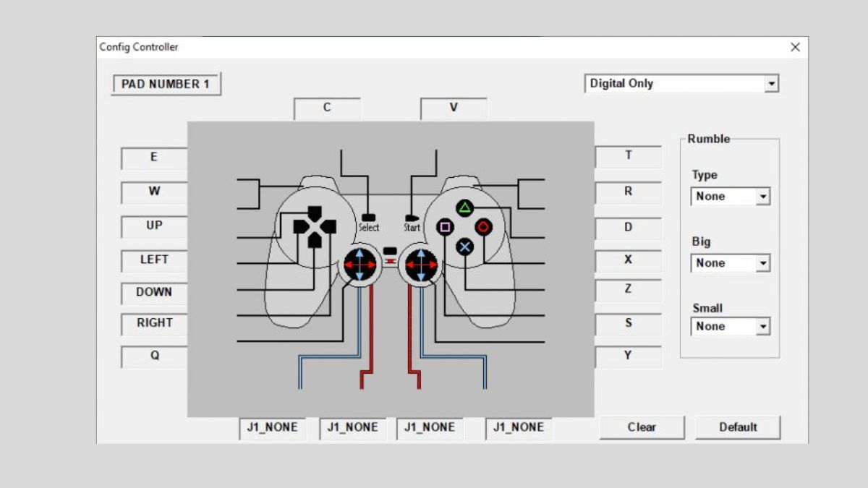The height and width of the screenshot is (488, 868).
Task: Open the Small rumble motor dropdown
Action: [730, 327]
